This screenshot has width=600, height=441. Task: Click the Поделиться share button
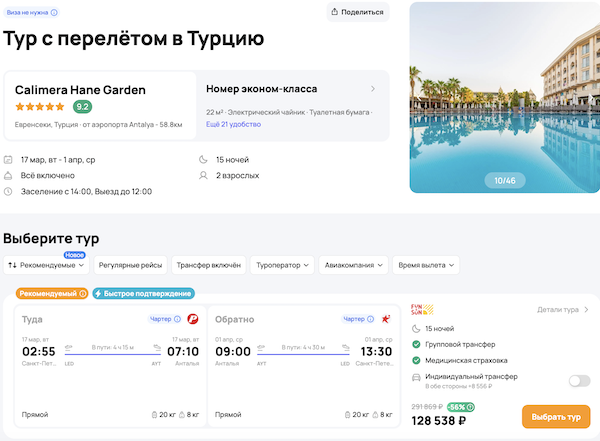(x=357, y=12)
